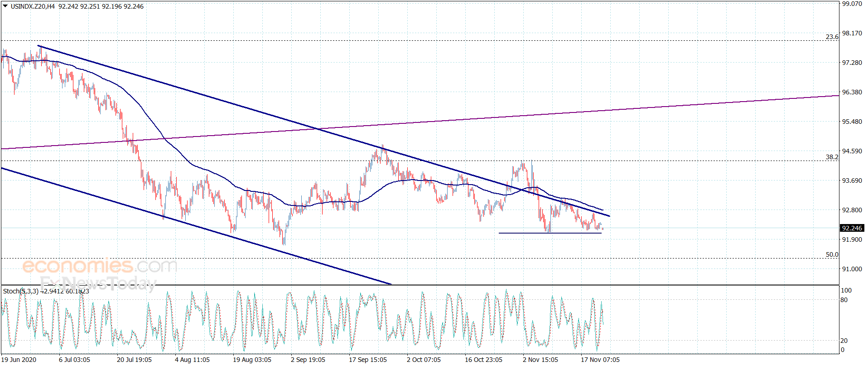This screenshot has width=868, height=366.
Task: Click the 17 Sep 15:05 time label
Action: click(368, 360)
